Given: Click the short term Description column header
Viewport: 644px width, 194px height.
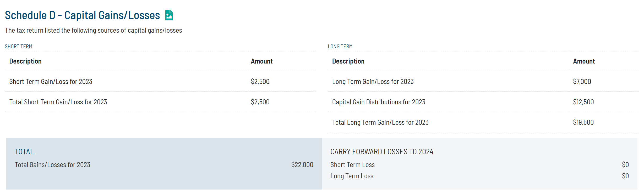Looking at the screenshot, I should (25, 61).
